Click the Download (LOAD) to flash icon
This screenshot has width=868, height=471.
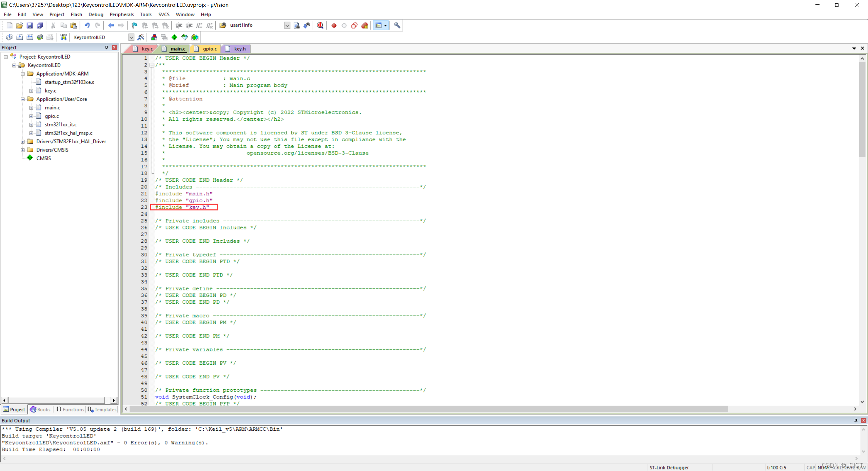63,37
